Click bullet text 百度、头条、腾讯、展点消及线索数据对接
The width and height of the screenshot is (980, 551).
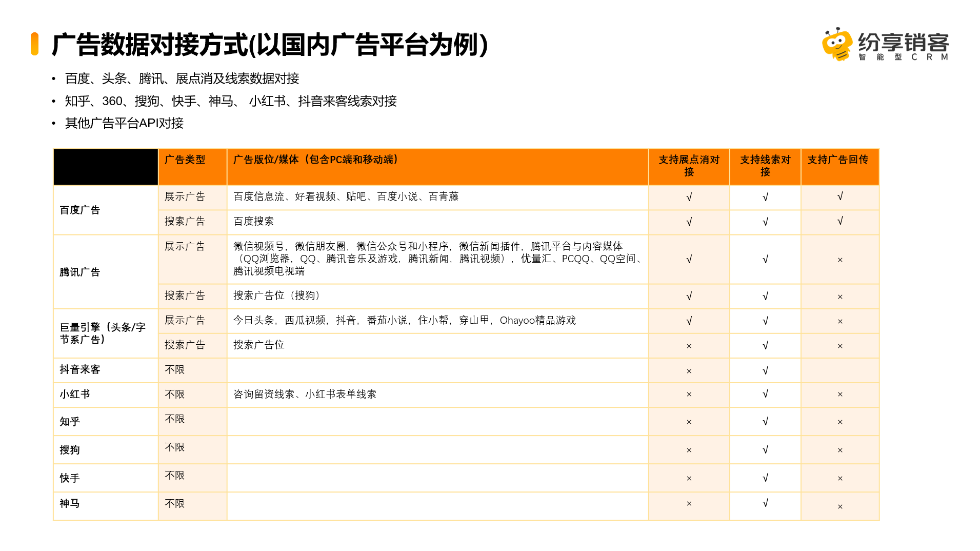coord(182,78)
